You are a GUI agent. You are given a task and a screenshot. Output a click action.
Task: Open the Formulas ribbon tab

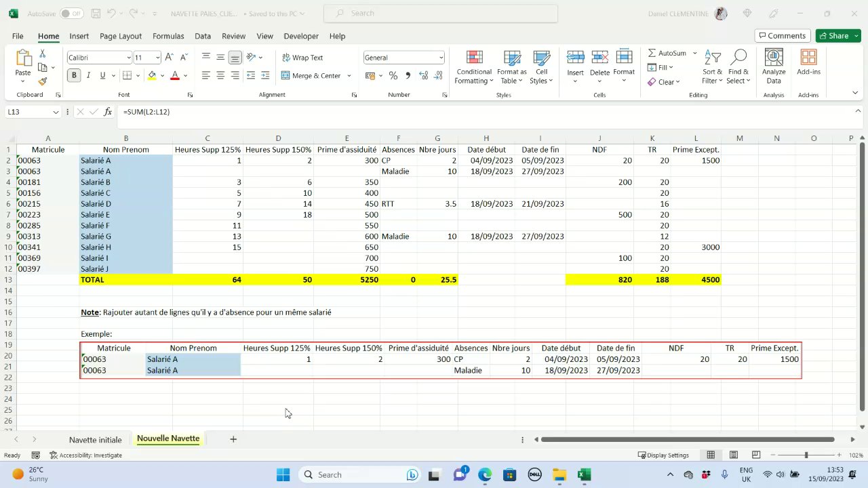tap(168, 36)
